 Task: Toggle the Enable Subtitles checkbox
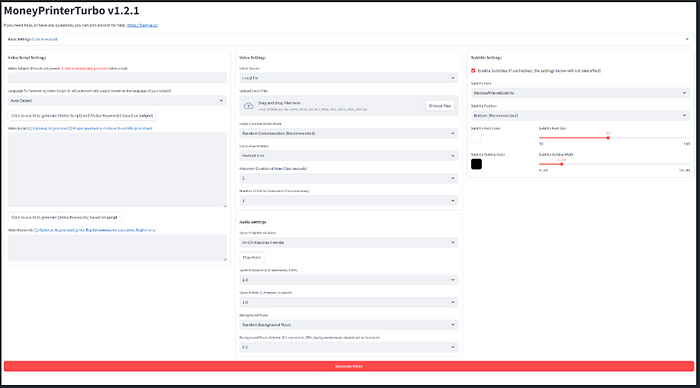473,71
